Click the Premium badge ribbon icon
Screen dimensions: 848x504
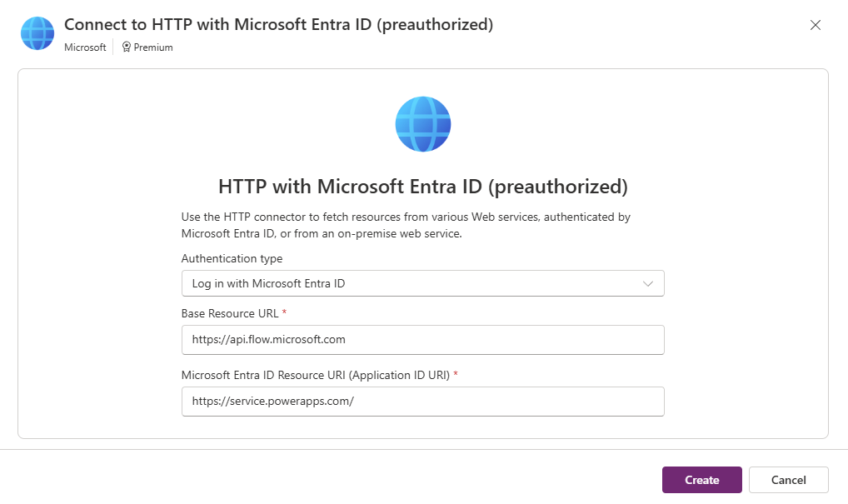(x=127, y=47)
